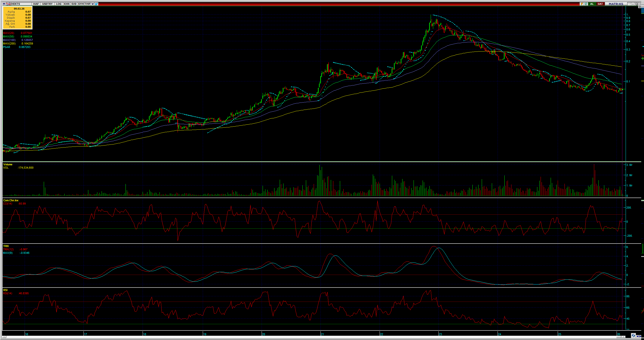The image size is (644, 340).
Task: Click the Twitter bird icon
Action: (x=97, y=4)
